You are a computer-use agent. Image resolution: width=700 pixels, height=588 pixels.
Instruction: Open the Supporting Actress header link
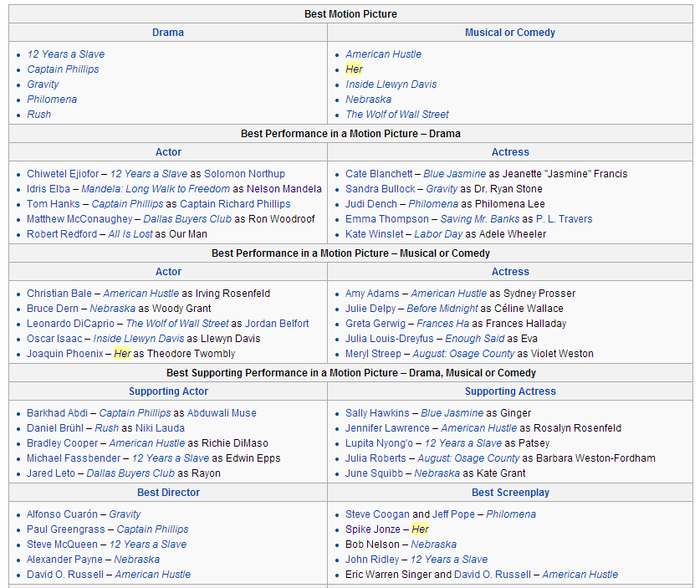click(510, 391)
